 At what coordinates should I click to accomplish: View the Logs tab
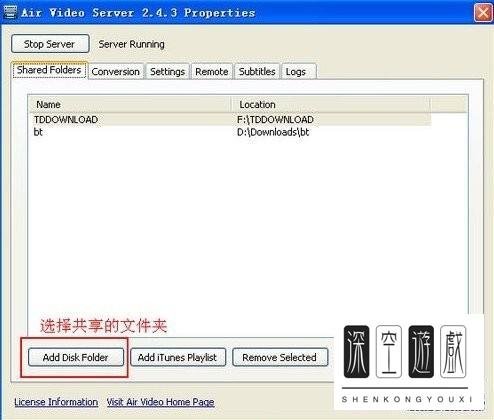coord(299,71)
